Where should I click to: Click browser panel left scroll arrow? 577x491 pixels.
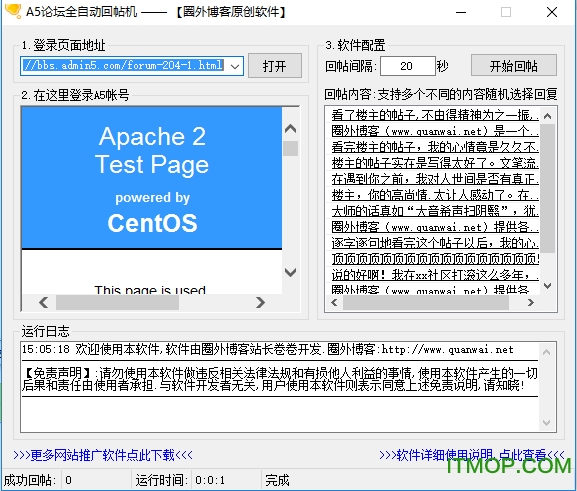(x=44, y=303)
